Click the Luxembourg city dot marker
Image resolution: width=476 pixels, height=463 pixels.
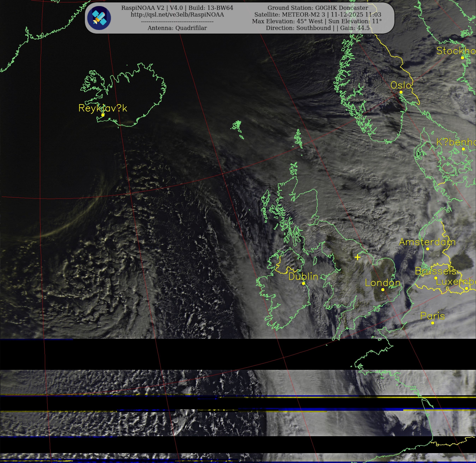466,288
